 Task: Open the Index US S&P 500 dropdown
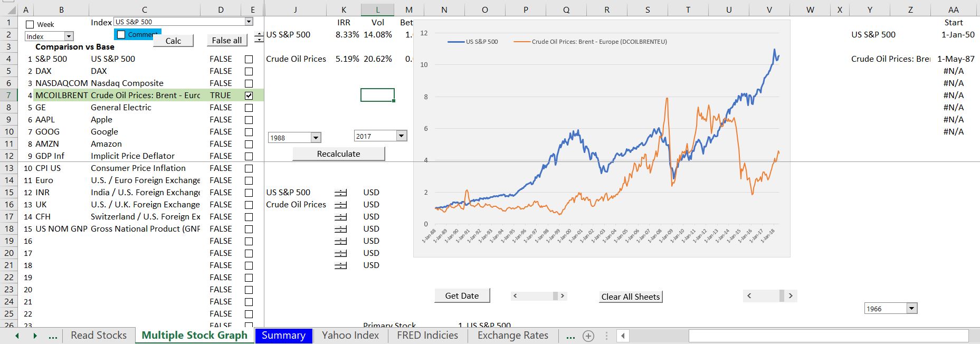click(249, 22)
